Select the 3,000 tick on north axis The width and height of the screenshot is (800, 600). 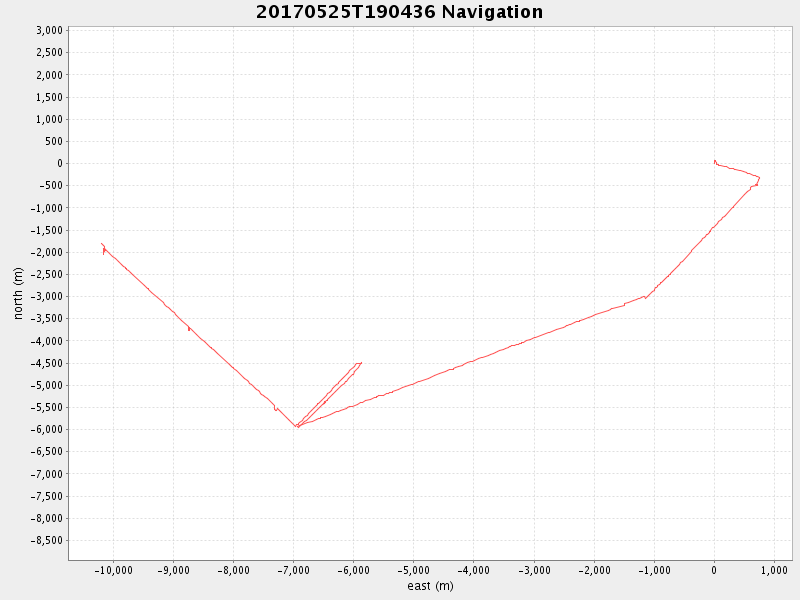click(49, 30)
